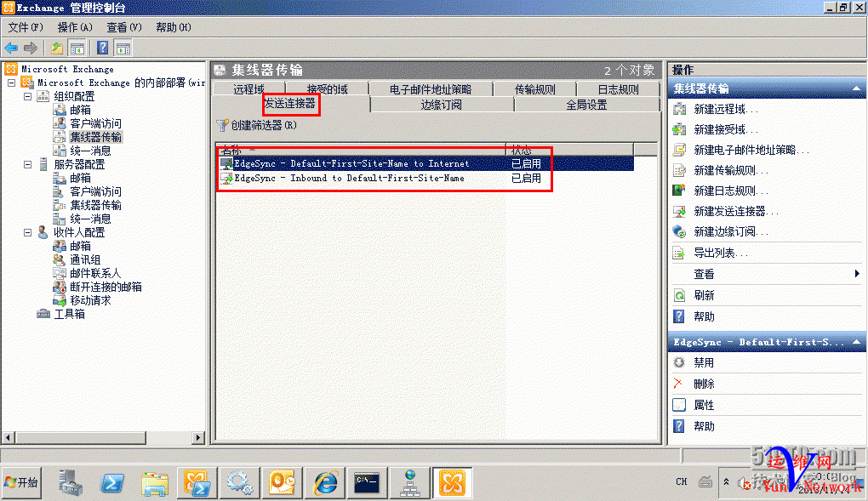Click the tree pane scroll-right arrow
This screenshot has width=868, height=501.
198,437
